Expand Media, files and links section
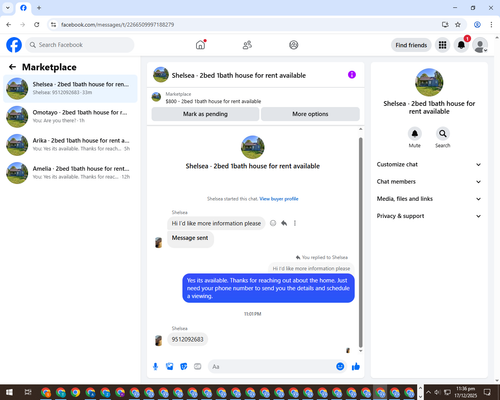500x400 pixels. 429,199
